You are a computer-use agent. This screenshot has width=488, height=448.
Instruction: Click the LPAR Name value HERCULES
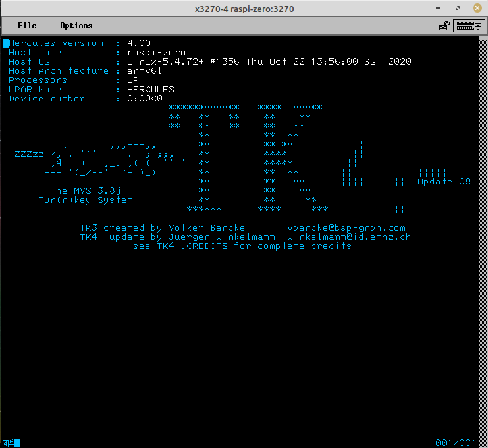click(151, 90)
